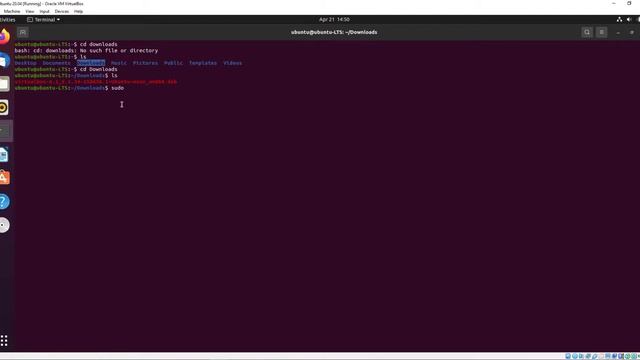Click the Public directory in ls output
Viewport: 640px width, 360px height.
click(x=173, y=63)
